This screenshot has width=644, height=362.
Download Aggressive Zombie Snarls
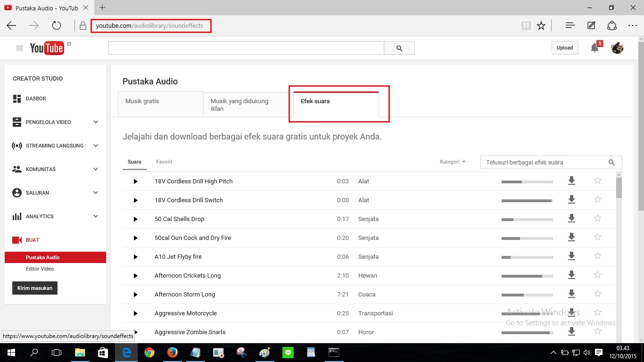(x=571, y=331)
